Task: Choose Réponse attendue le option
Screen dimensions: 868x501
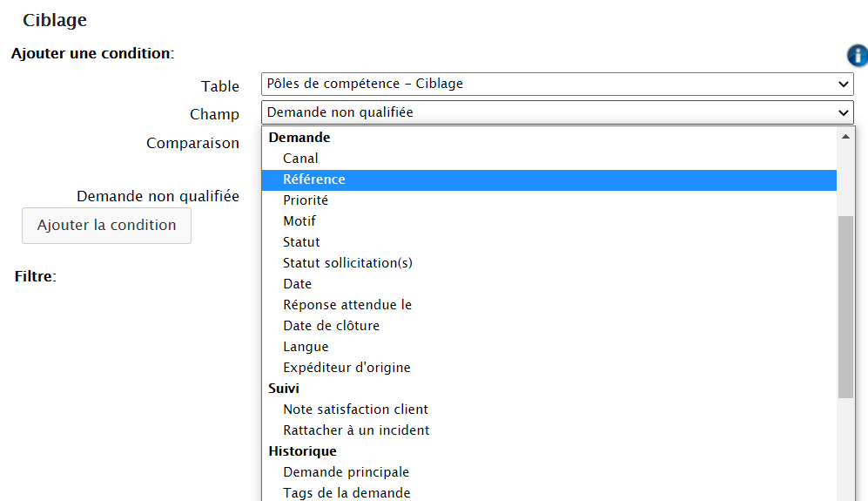Action: pos(347,305)
